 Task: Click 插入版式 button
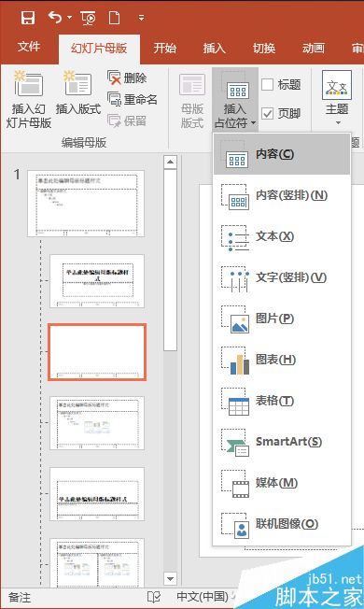point(78,92)
